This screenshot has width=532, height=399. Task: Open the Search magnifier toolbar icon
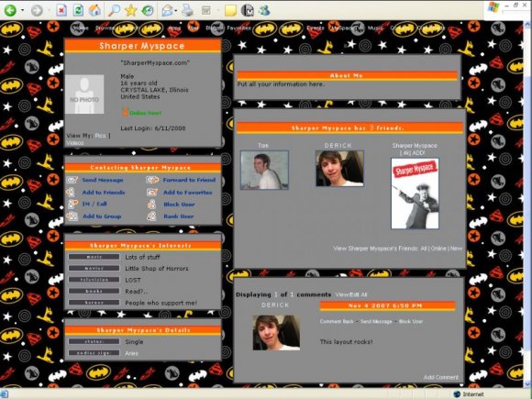pyautogui.click(x=114, y=10)
